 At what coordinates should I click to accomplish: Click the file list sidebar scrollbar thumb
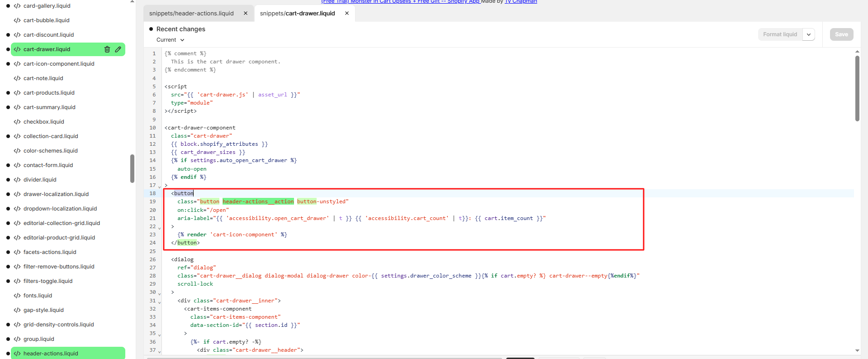click(132, 168)
